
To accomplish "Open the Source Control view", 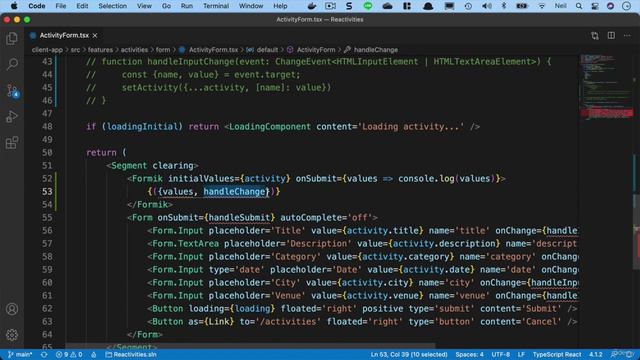I will 12,91.
